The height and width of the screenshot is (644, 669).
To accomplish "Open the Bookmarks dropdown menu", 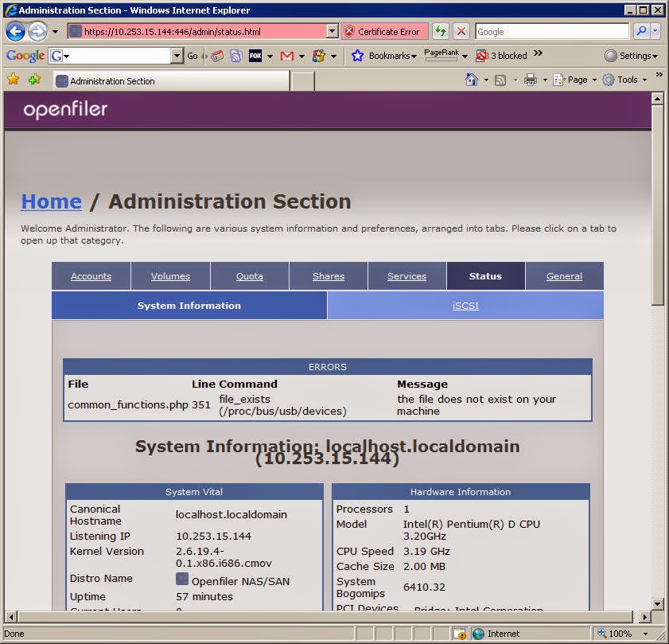I will coord(392,56).
